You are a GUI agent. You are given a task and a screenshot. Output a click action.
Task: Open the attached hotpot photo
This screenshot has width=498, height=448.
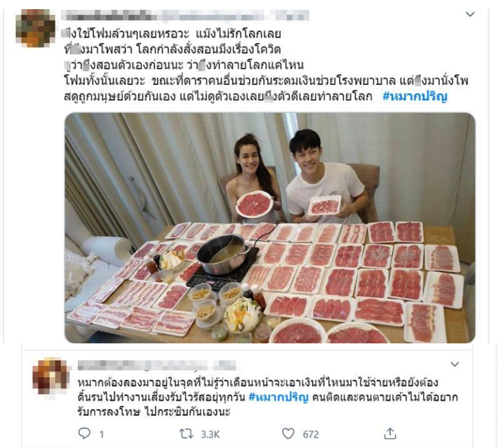pyautogui.click(x=270, y=228)
